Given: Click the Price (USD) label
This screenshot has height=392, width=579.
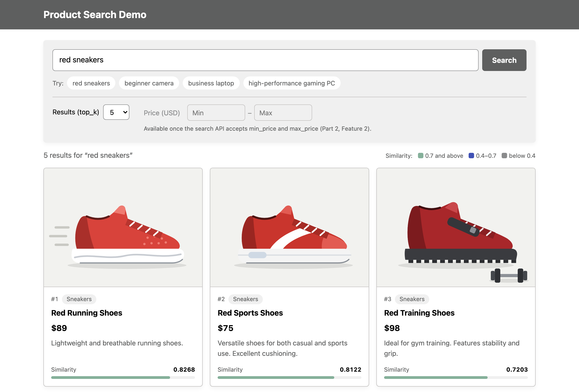Looking at the screenshot, I should point(162,113).
